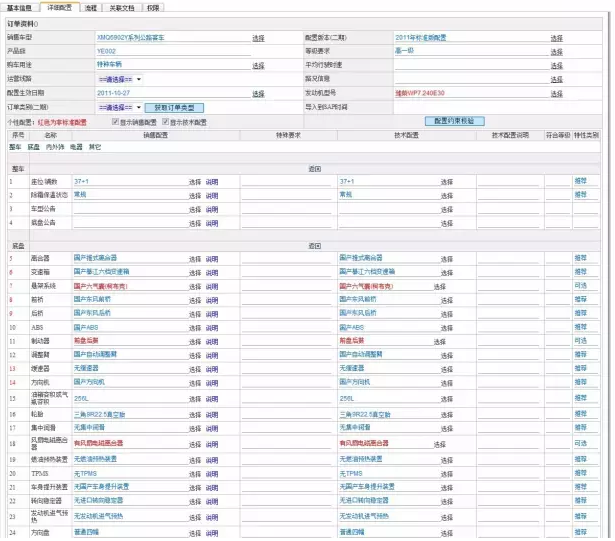
Task: Click the 平均行驶时速 input field
Action: point(471,65)
